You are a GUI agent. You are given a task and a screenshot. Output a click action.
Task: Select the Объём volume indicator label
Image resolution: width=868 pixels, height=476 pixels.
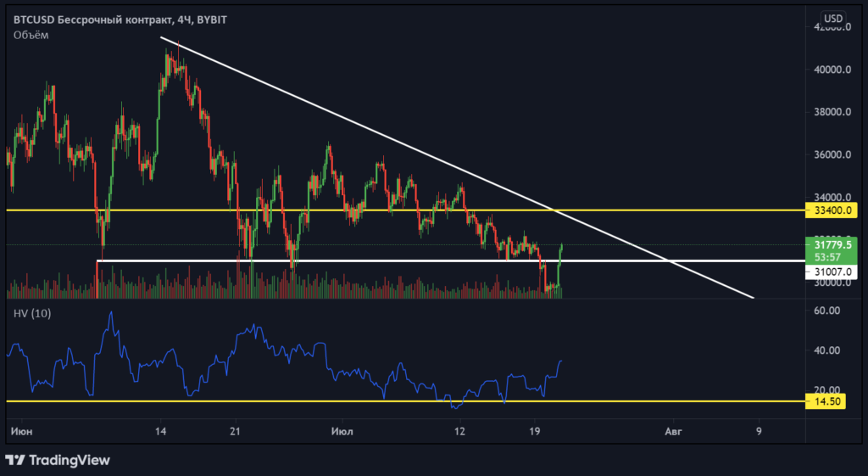click(x=31, y=36)
